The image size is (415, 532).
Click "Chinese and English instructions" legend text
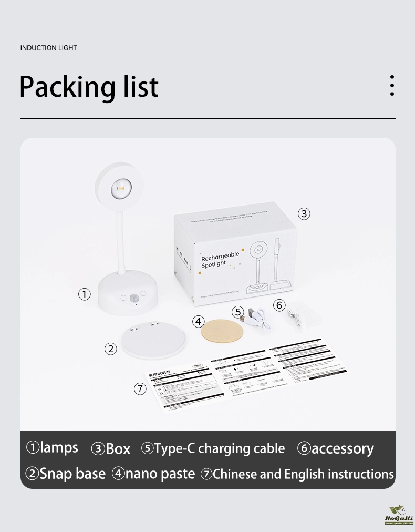coord(303,474)
